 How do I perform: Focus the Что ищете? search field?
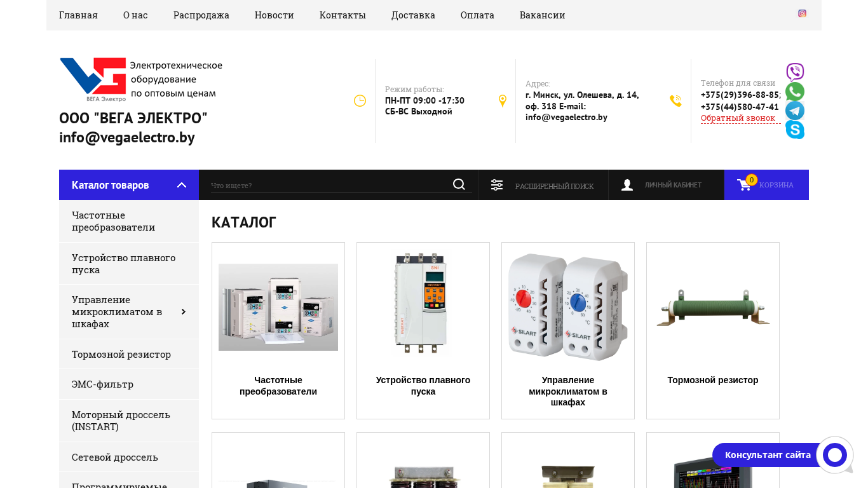[x=329, y=185]
